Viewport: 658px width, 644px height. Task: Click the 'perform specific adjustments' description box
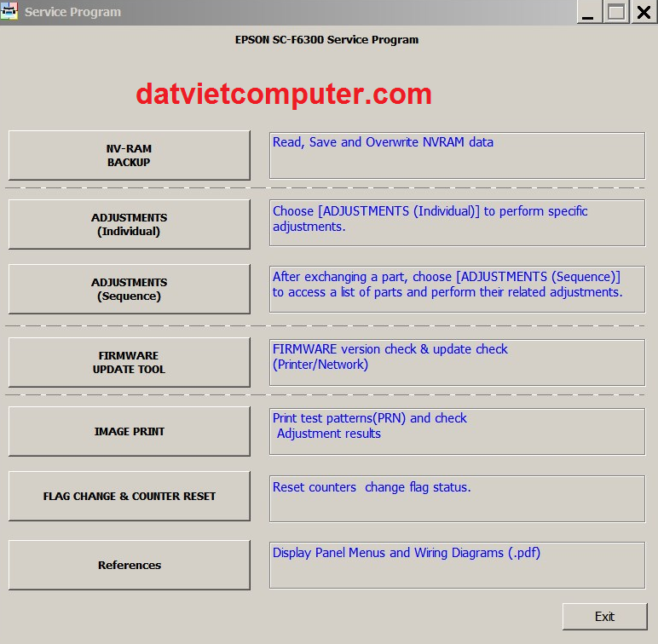tap(457, 222)
